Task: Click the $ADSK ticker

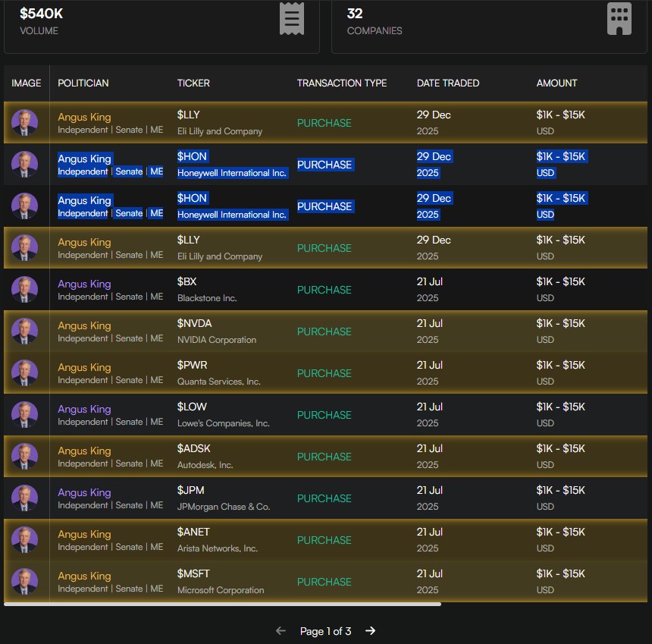Action: pyautogui.click(x=194, y=448)
